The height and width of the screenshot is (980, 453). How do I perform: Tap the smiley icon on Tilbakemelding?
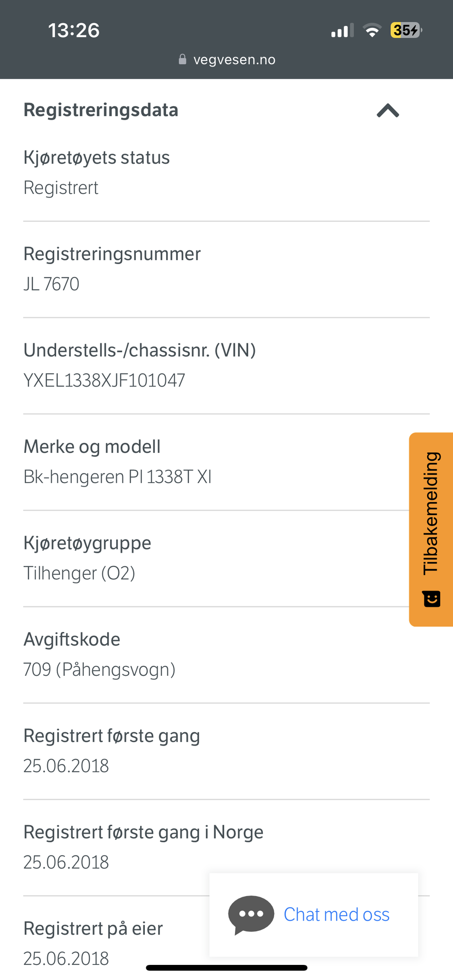[x=431, y=598]
